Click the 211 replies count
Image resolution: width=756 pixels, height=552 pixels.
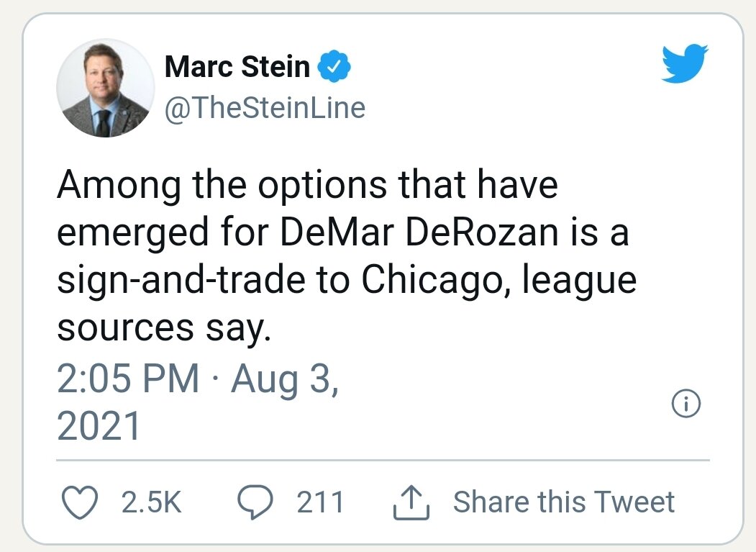[x=321, y=502]
